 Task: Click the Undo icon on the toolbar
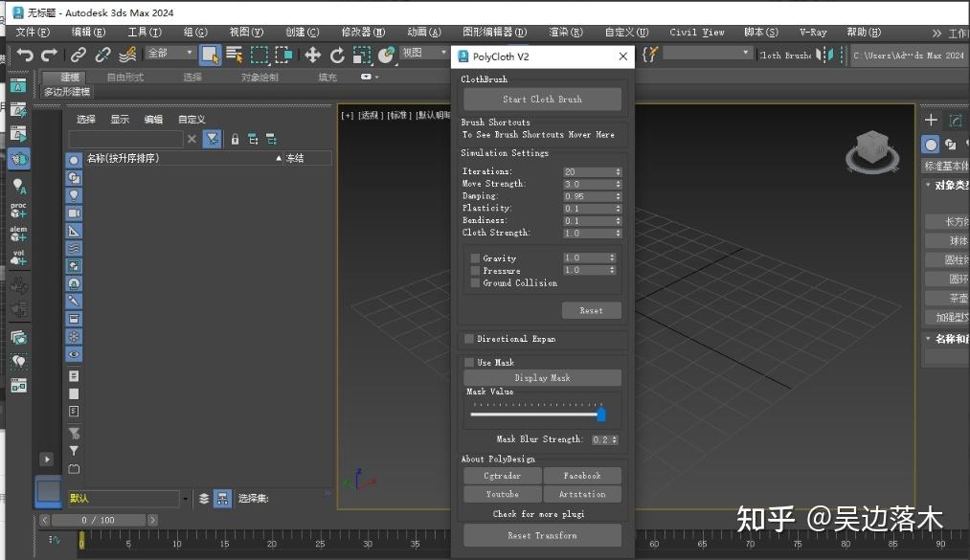coord(27,55)
